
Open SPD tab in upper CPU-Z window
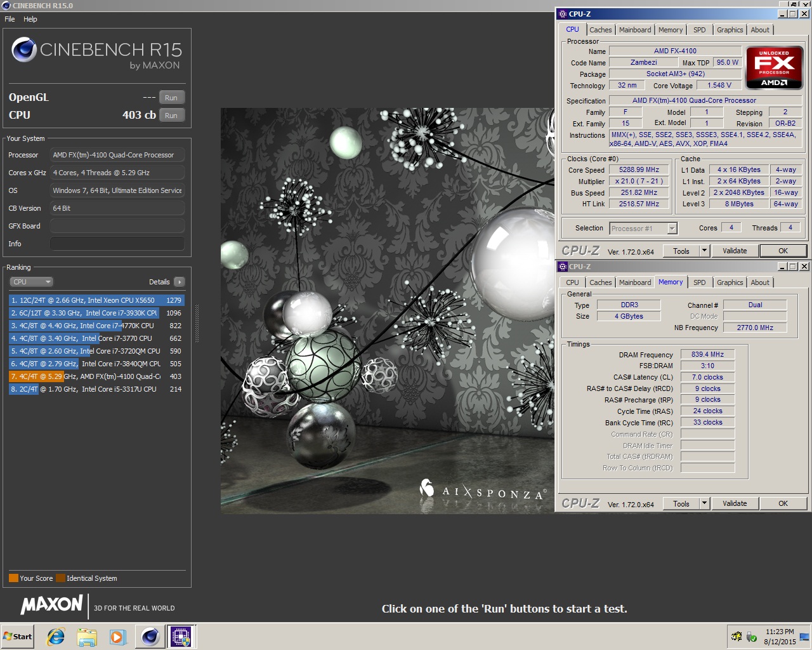(x=700, y=30)
